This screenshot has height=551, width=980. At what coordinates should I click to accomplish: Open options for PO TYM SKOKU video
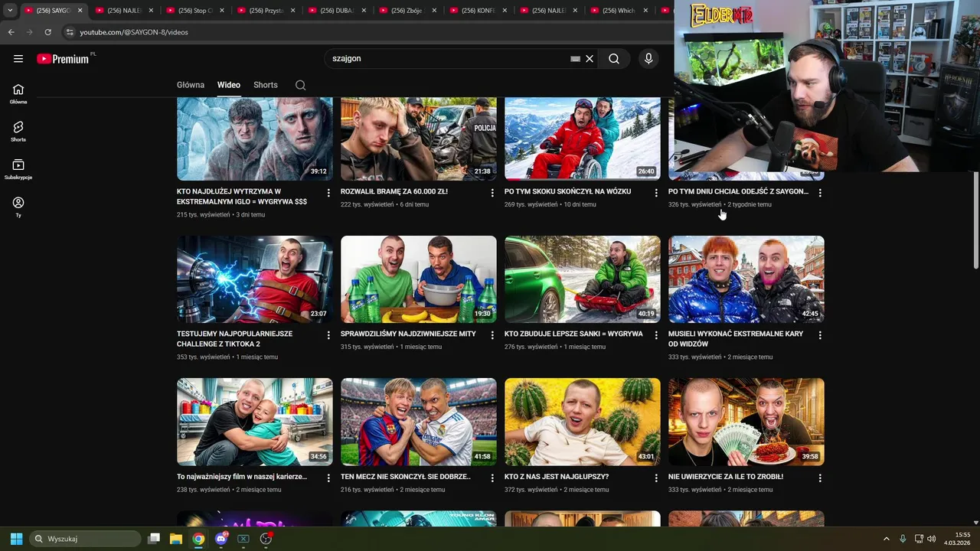(x=656, y=193)
